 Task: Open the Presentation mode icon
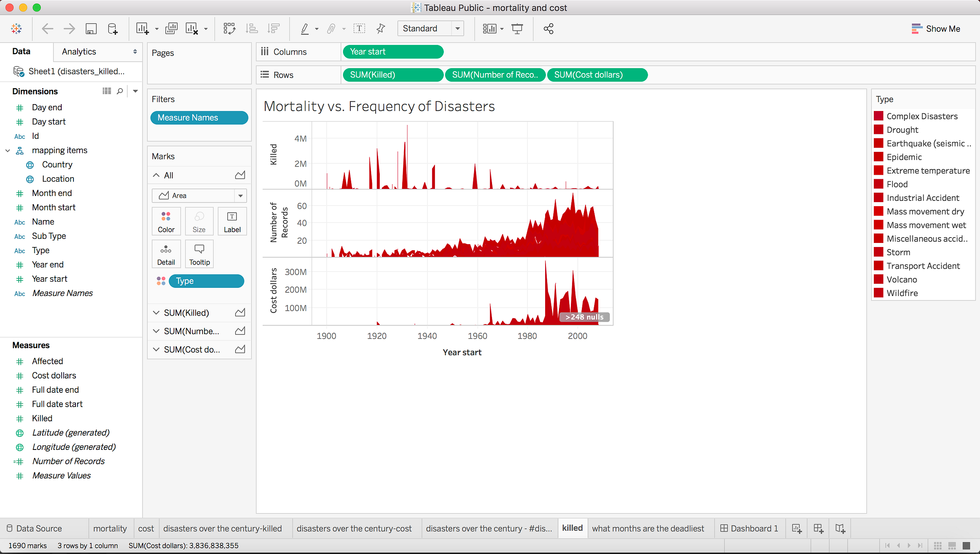pos(517,29)
